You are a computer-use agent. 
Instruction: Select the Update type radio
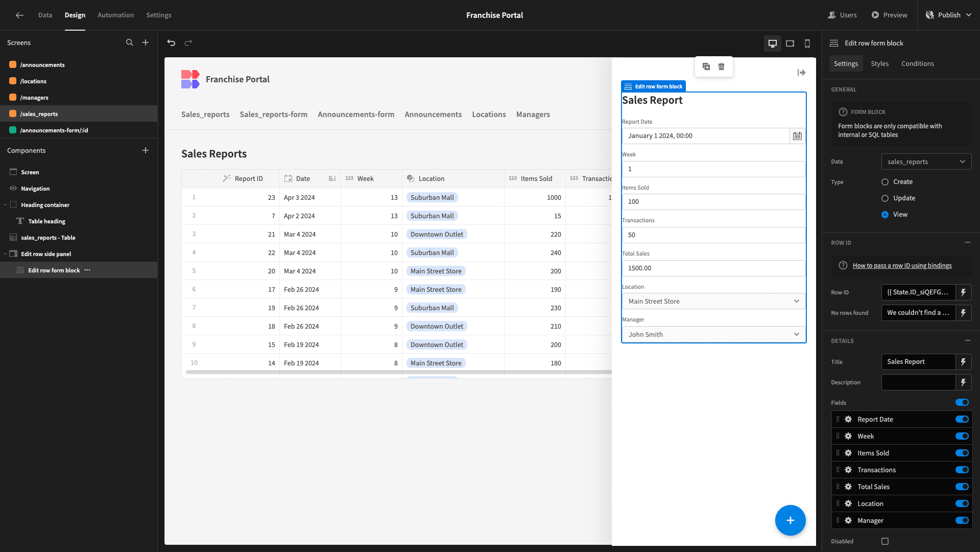885,198
